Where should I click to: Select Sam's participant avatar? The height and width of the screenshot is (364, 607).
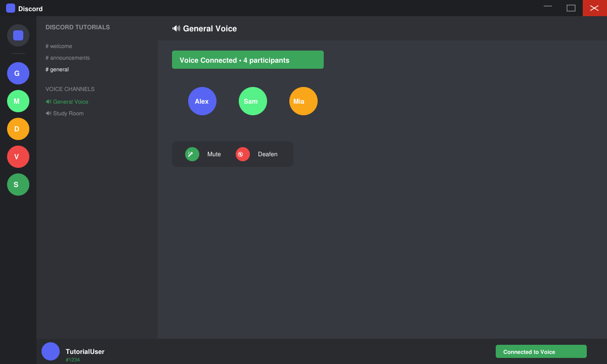(253, 101)
